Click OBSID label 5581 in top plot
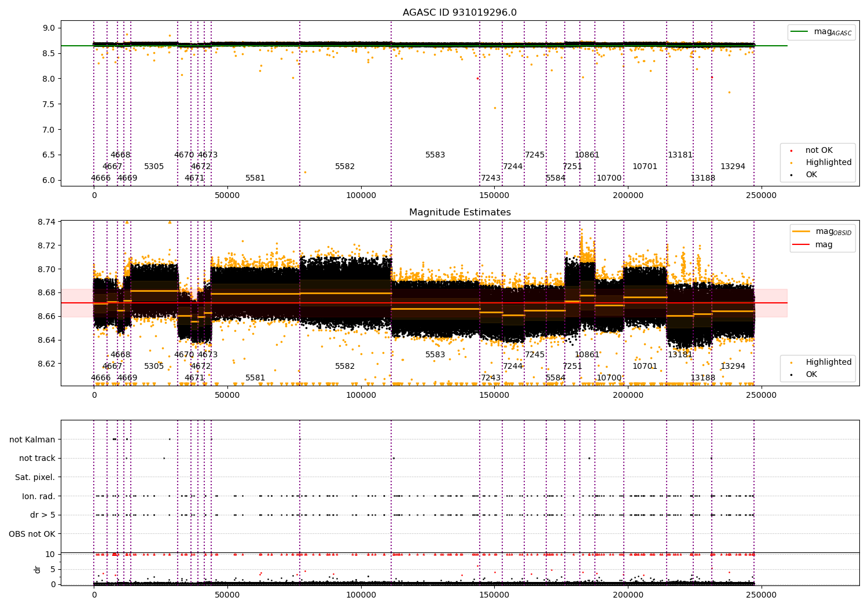Screen dimensions: 868x608 (255, 178)
